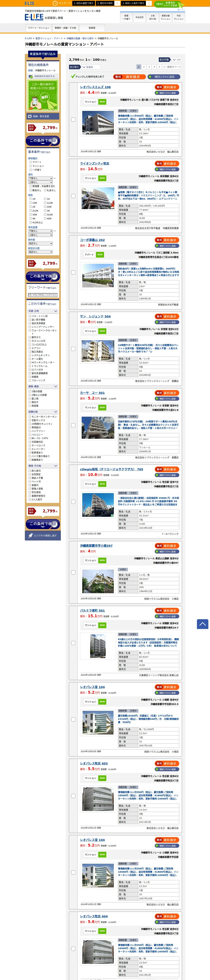Click 無料 資料請求 for ciliegio桜坂 705
Image resolution: width=210 pixels, height=980 pixels.
click(167, 469)
